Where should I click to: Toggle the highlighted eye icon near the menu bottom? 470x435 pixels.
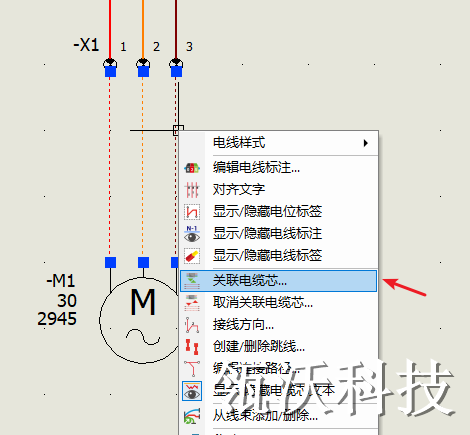192,391
